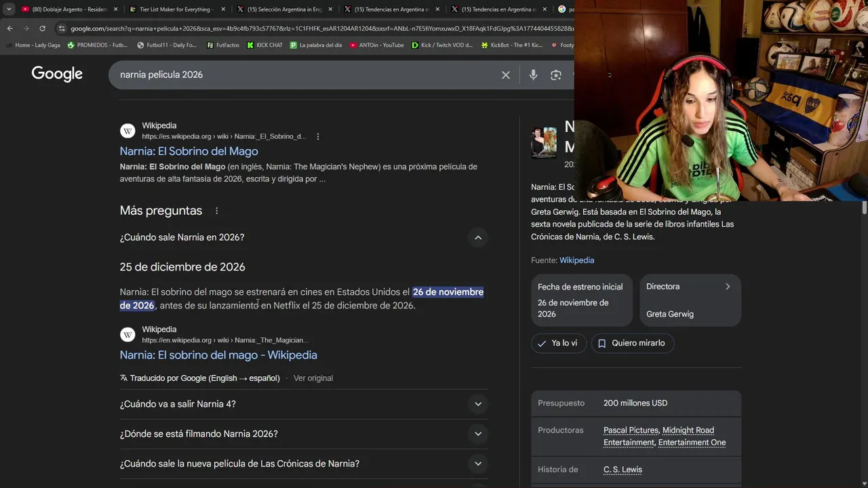Click the browser forward arrow
The width and height of the screenshot is (868, 488).
point(26,28)
